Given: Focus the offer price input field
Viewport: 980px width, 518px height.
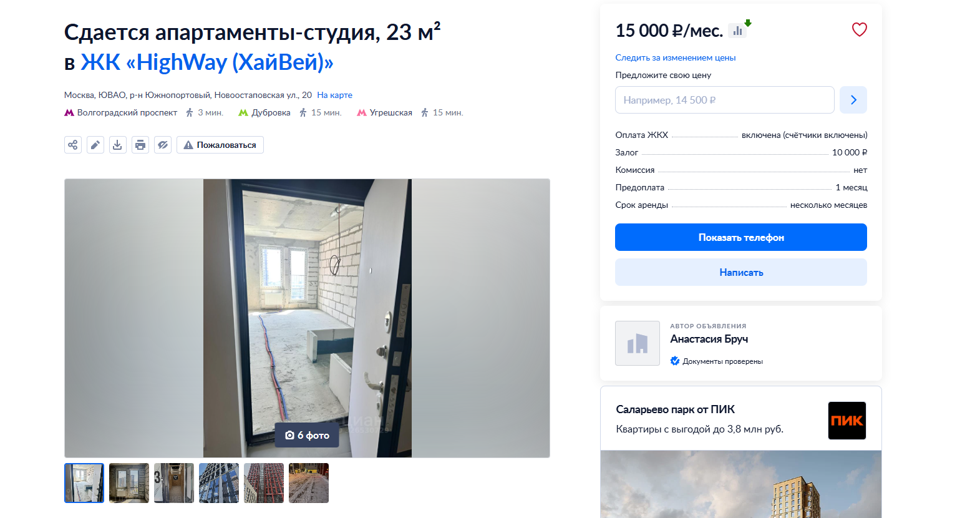Looking at the screenshot, I should click(725, 100).
